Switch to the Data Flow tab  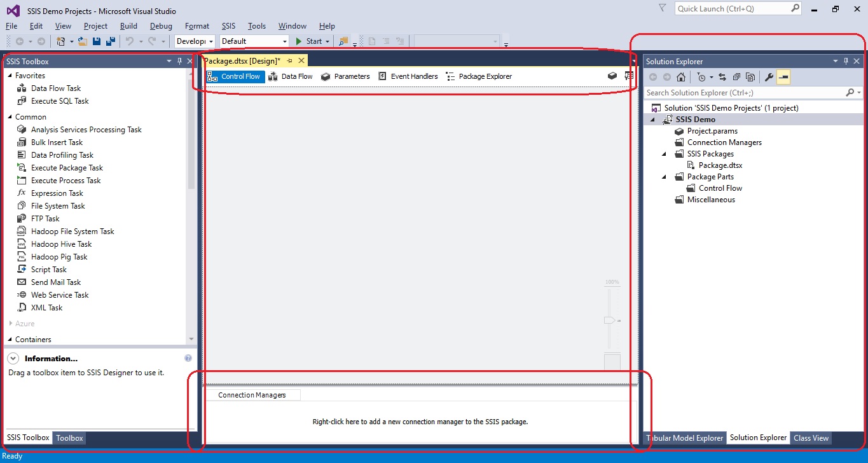click(x=290, y=76)
